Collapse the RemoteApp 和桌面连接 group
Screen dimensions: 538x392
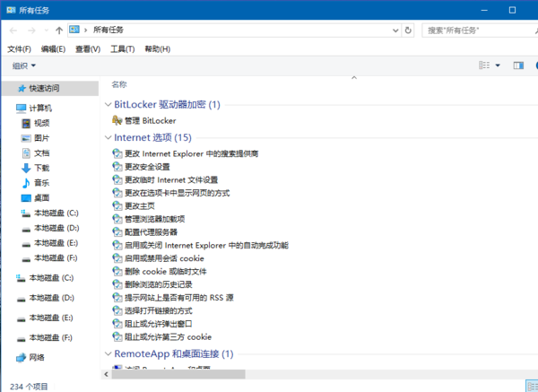coord(108,353)
